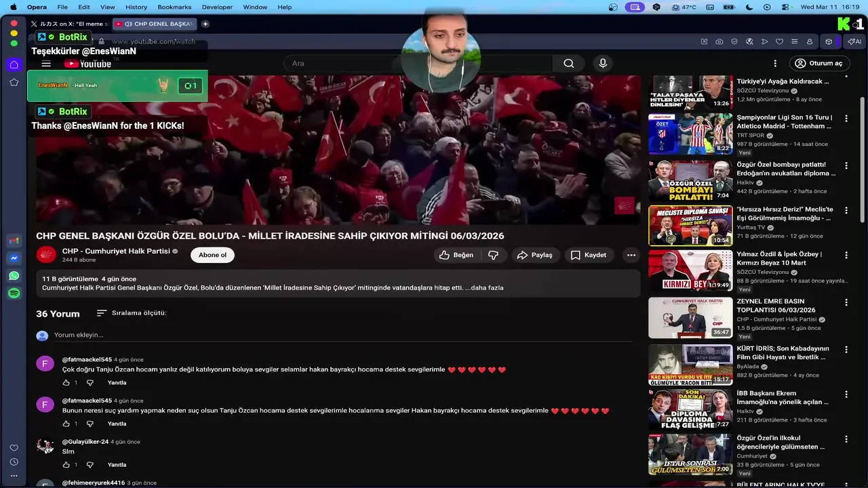Dislike the comment starting 'Bunun neresi suç'
868x488 pixels.
[x=90, y=424]
